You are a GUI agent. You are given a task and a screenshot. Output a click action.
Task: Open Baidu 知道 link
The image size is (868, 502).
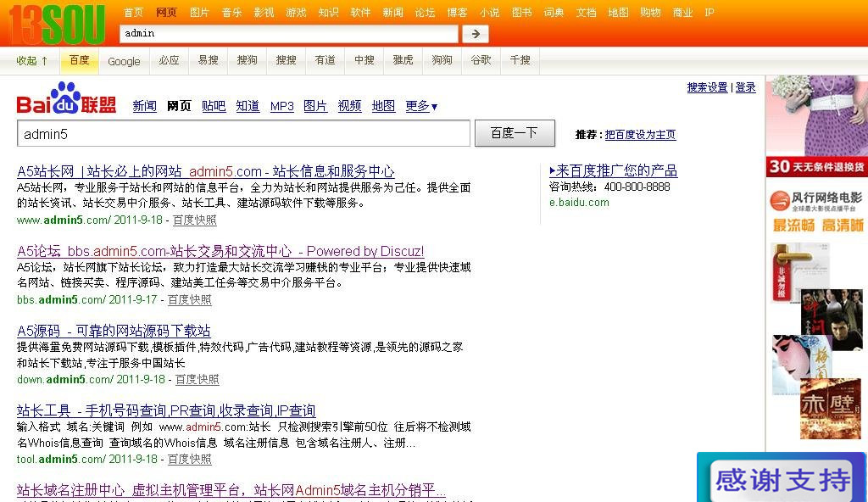pyautogui.click(x=248, y=106)
